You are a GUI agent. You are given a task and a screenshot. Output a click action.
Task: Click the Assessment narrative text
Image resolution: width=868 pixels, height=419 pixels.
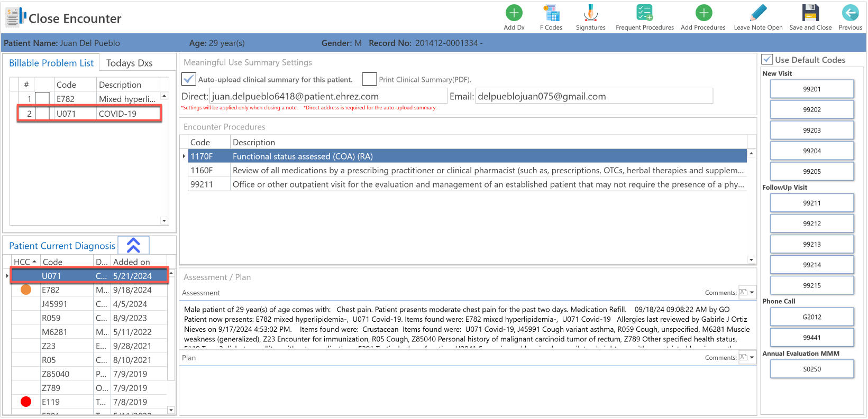pos(468,324)
